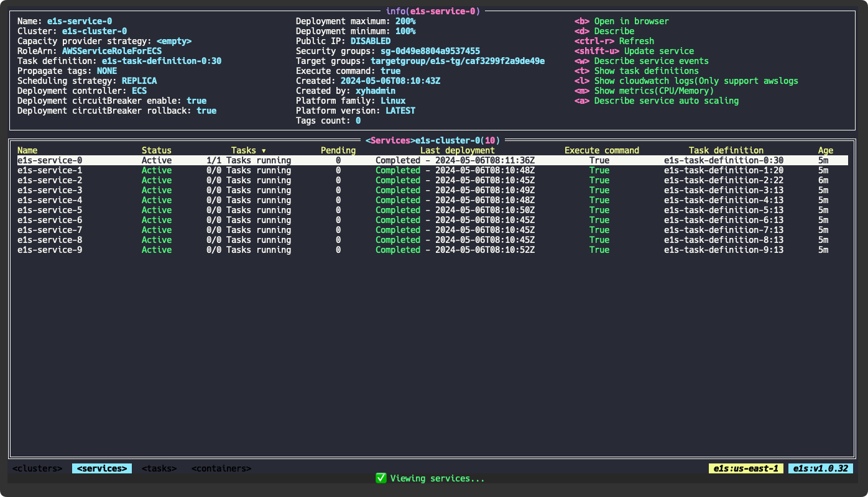Click the e1s:v1.0.32 version badge
This screenshot has width=868, height=497.
click(821, 468)
